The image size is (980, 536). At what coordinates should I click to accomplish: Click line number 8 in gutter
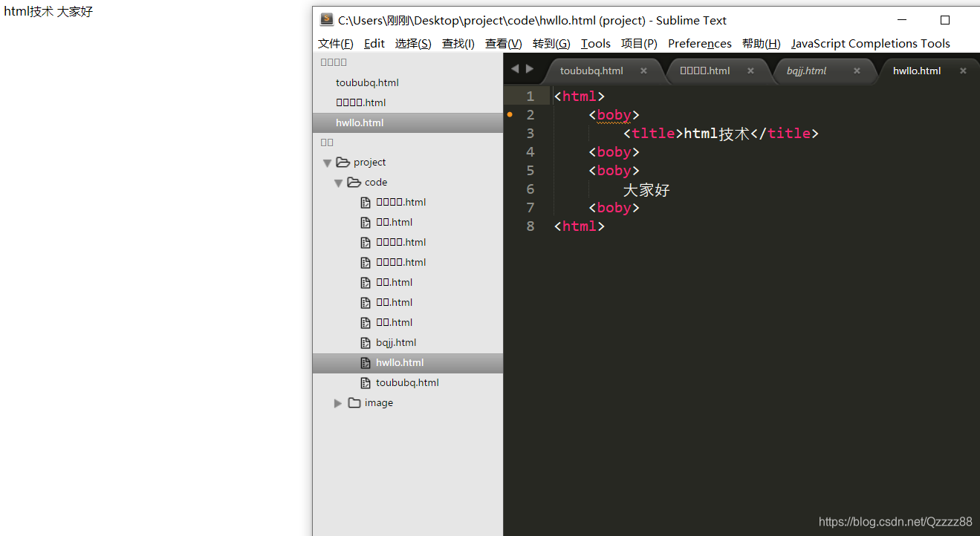(530, 226)
